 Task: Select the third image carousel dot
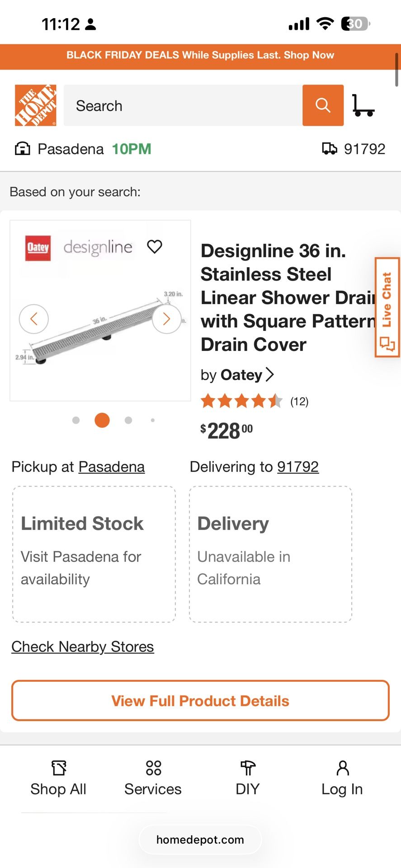128,420
